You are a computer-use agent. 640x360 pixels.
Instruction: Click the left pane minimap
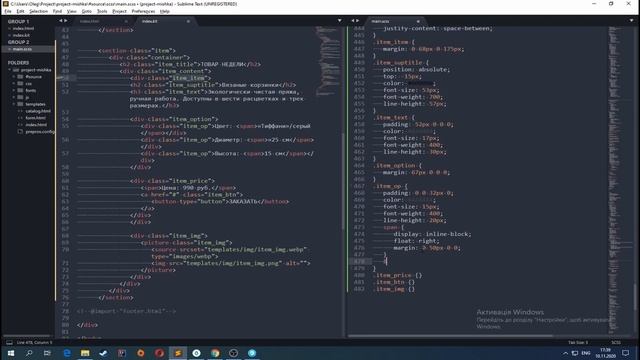[x=328, y=61]
